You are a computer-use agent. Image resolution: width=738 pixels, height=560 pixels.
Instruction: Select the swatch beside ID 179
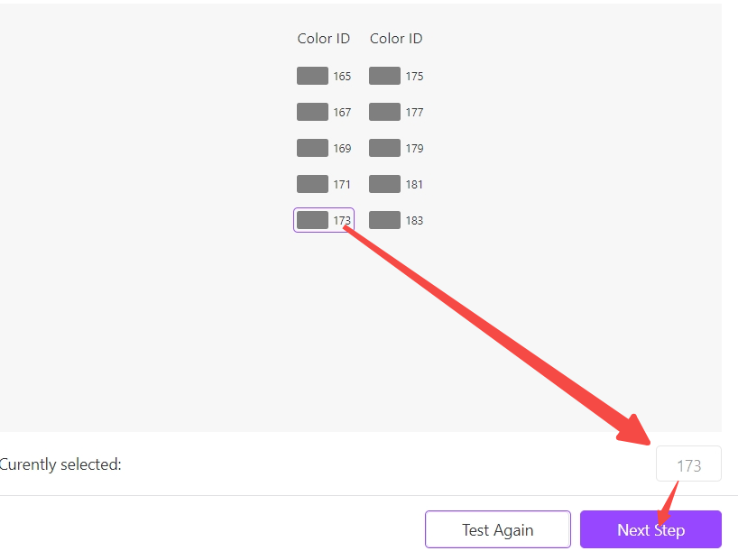click(384, 148)
